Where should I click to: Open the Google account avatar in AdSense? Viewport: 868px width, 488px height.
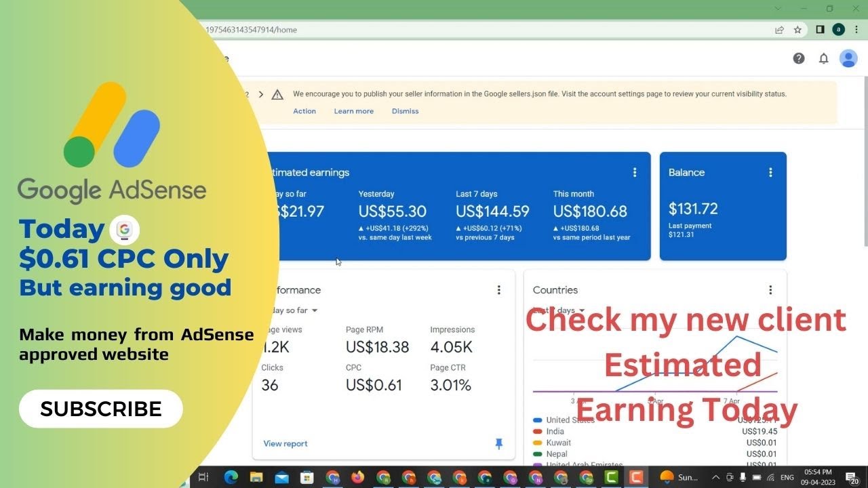[x=848, y=58]
